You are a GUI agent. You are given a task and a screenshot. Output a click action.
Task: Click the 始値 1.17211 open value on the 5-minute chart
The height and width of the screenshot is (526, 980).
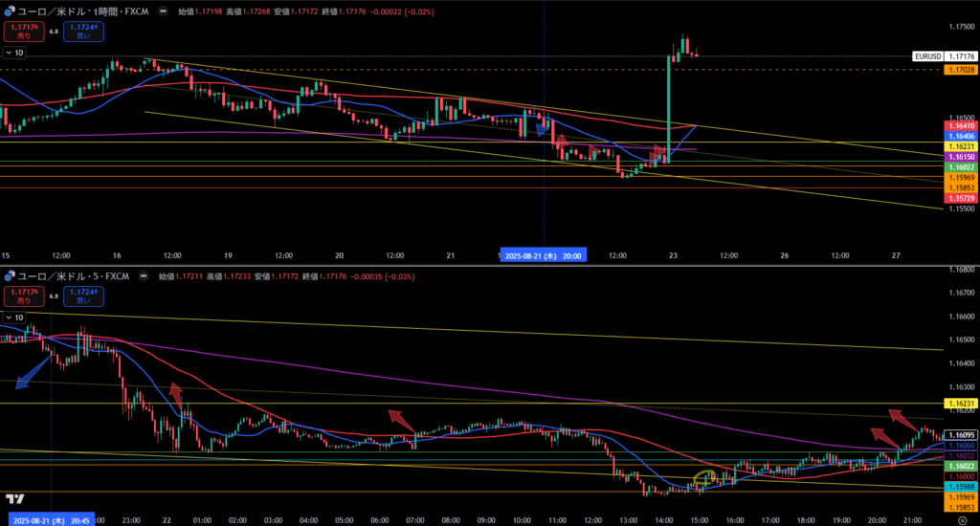point(181,276)
